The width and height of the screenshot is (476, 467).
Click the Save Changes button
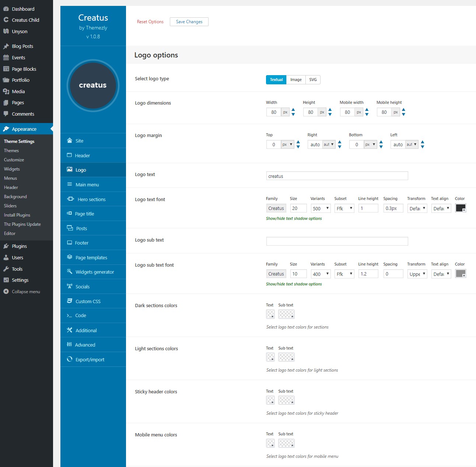coord(189,22)
